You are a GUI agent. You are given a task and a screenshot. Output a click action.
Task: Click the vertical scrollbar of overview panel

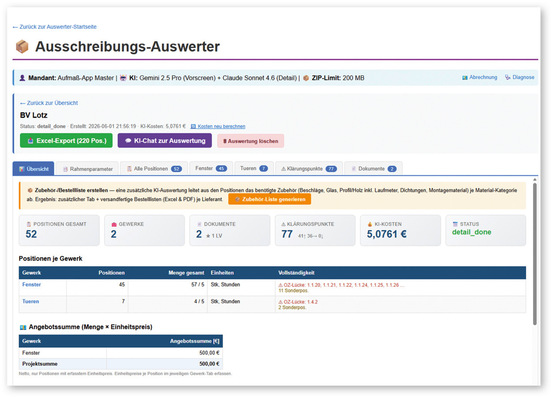(535, 254)
